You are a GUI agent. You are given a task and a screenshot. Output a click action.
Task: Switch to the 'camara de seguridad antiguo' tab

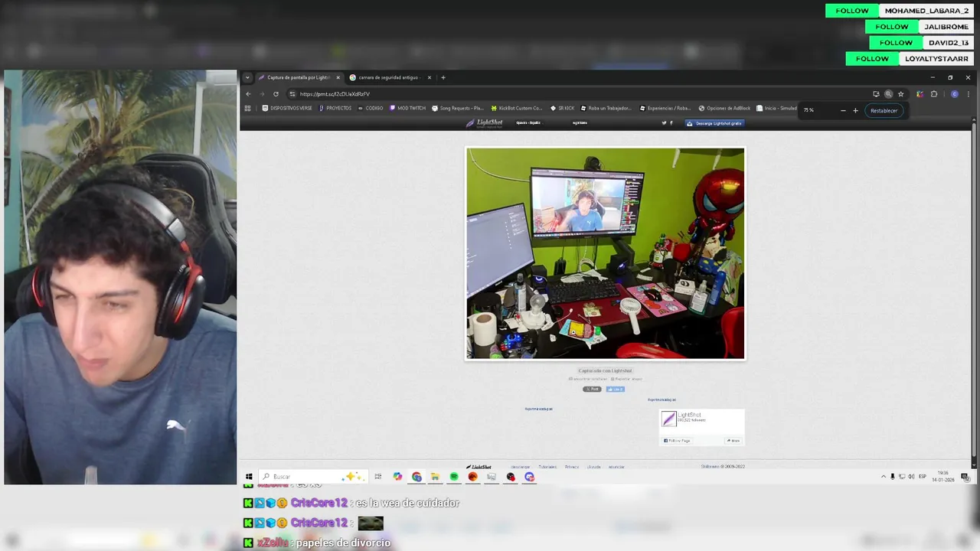(390, 77)
